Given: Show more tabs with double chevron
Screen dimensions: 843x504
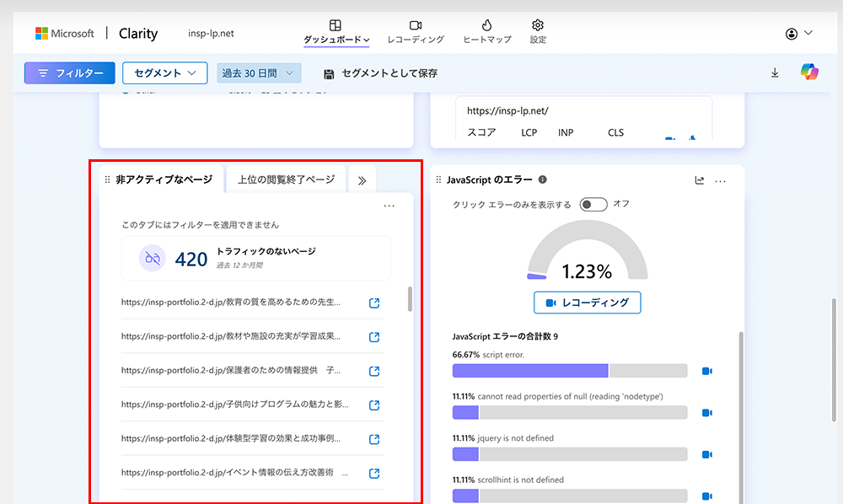Looking at the screenshot, I should (x=362, y=180).
